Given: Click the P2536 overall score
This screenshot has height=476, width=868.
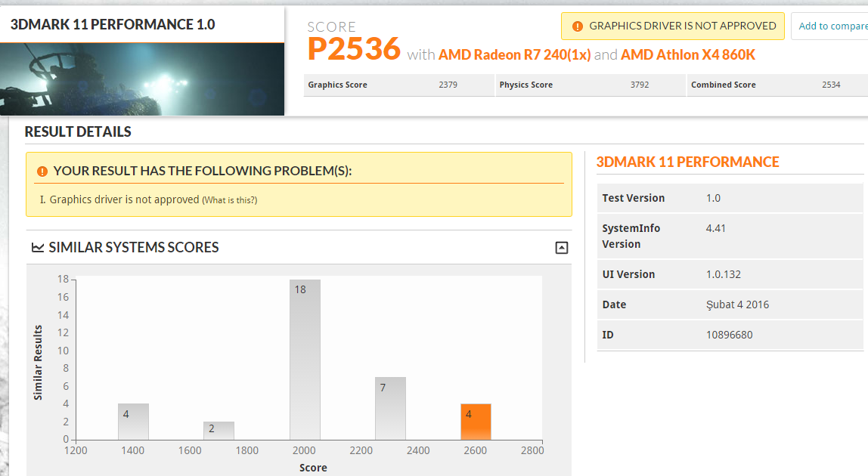Looking at the screenshot, I should 354,48.
